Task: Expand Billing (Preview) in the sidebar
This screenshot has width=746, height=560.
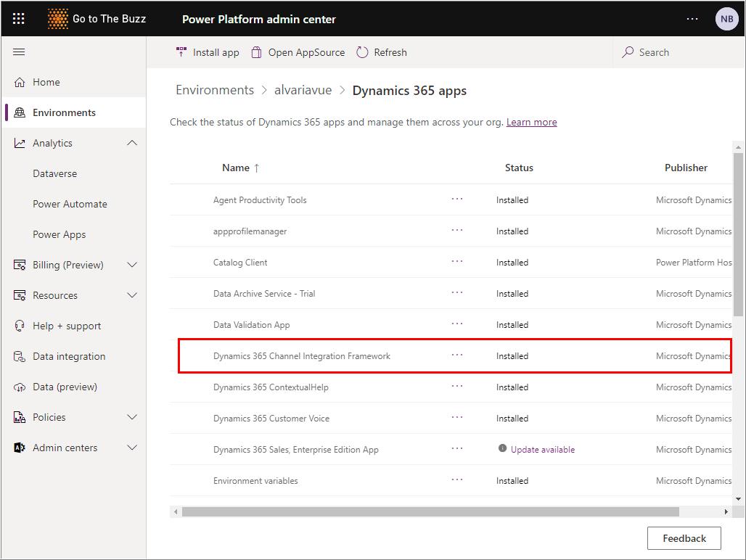Action: pyautogui.click(x=131, y=265)
